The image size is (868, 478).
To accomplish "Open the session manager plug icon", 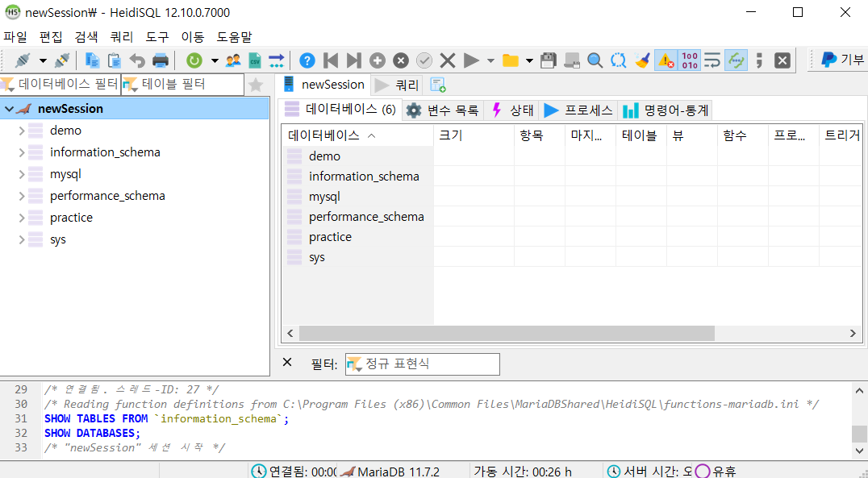I will coord(23,60).
